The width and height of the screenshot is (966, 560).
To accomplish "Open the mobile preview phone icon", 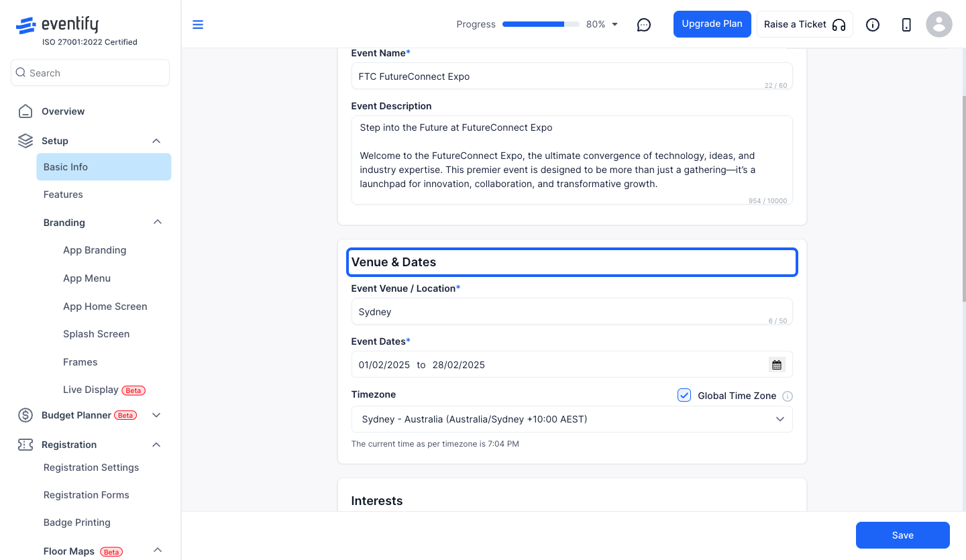I will point(906,25).
